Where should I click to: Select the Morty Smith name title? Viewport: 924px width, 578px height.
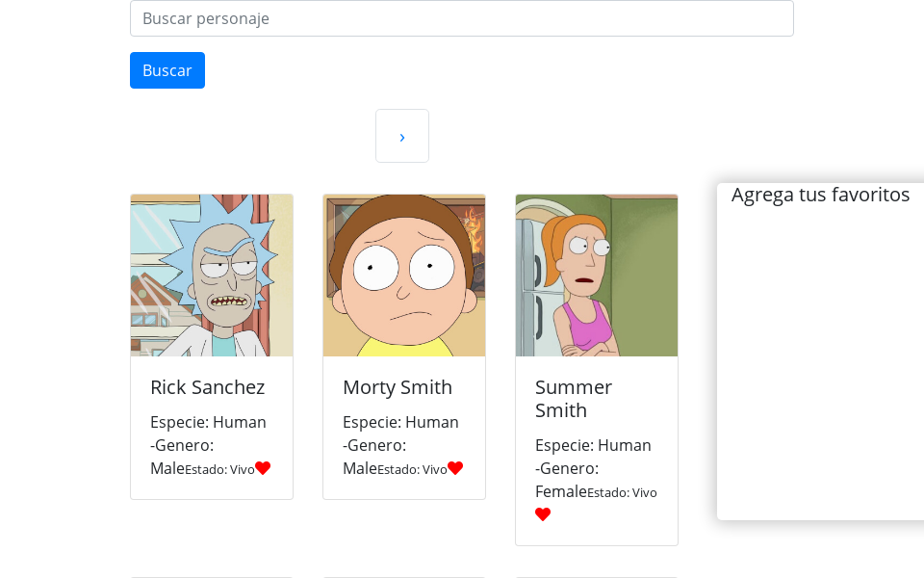coord(398,387)
